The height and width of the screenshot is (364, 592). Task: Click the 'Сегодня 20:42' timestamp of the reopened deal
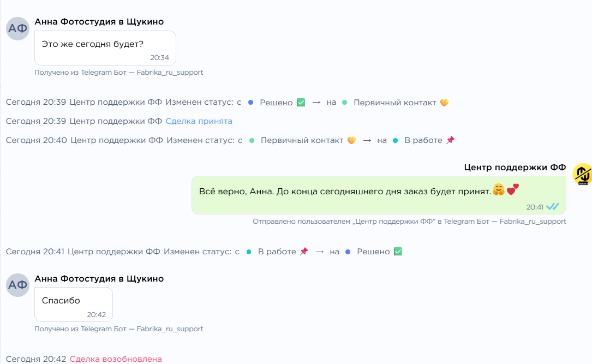pos(36,359)
